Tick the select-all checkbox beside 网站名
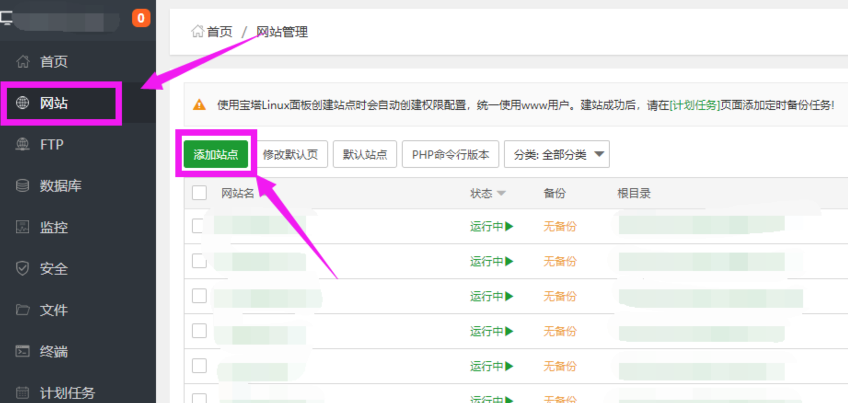Screen dimensions: 868x403 pyautogui.click(x=199, y=193)
